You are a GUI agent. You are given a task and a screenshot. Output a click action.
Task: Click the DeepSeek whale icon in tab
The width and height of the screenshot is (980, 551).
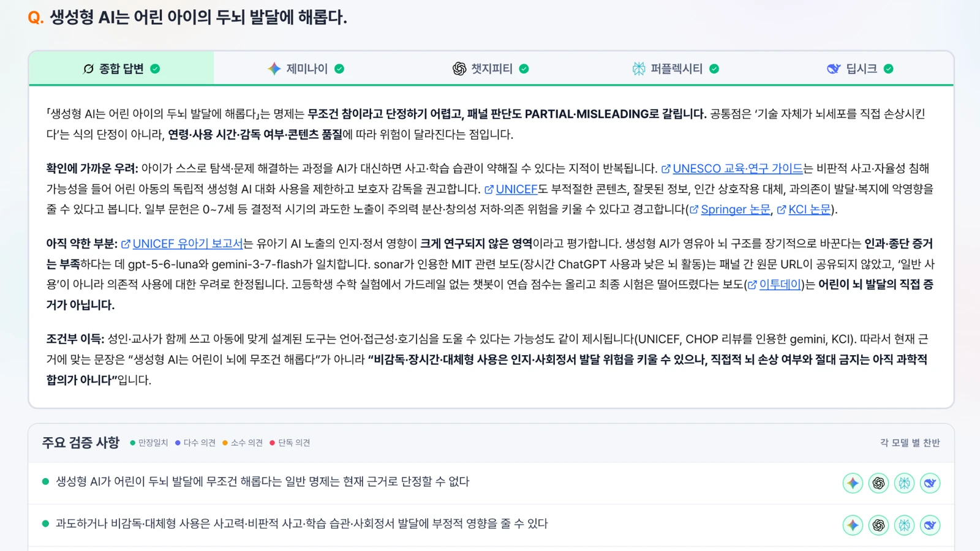point(833,69)
